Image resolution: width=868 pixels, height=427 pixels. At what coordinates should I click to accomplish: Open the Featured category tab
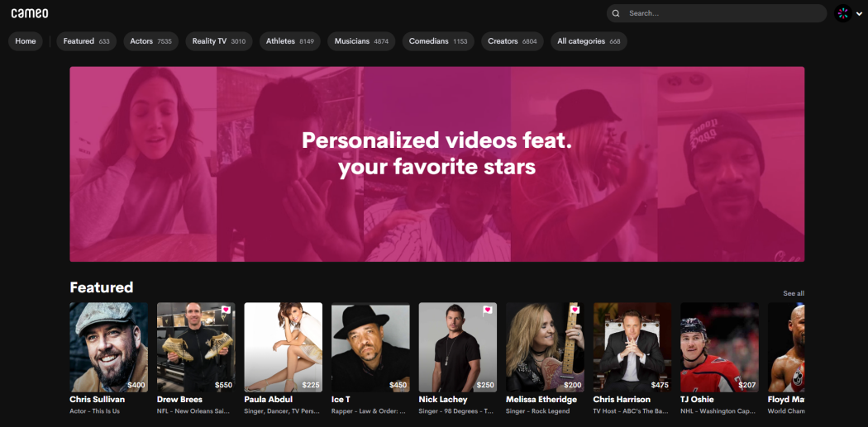[x=86, y=41]
